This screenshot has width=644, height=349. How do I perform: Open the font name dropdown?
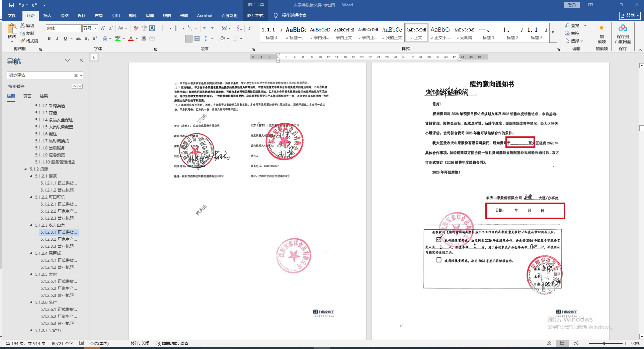(79, 28)
